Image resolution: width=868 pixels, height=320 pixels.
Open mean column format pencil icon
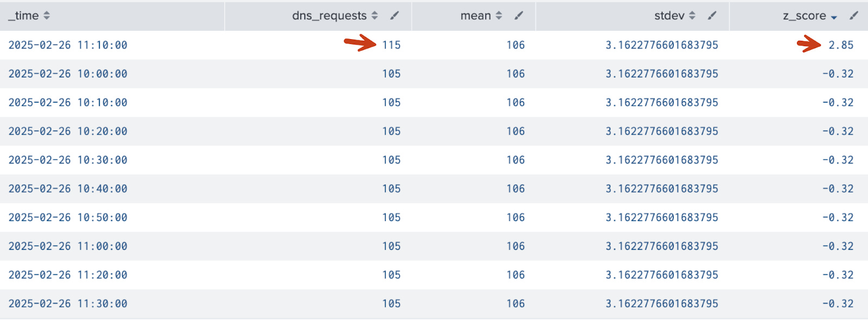519,16
